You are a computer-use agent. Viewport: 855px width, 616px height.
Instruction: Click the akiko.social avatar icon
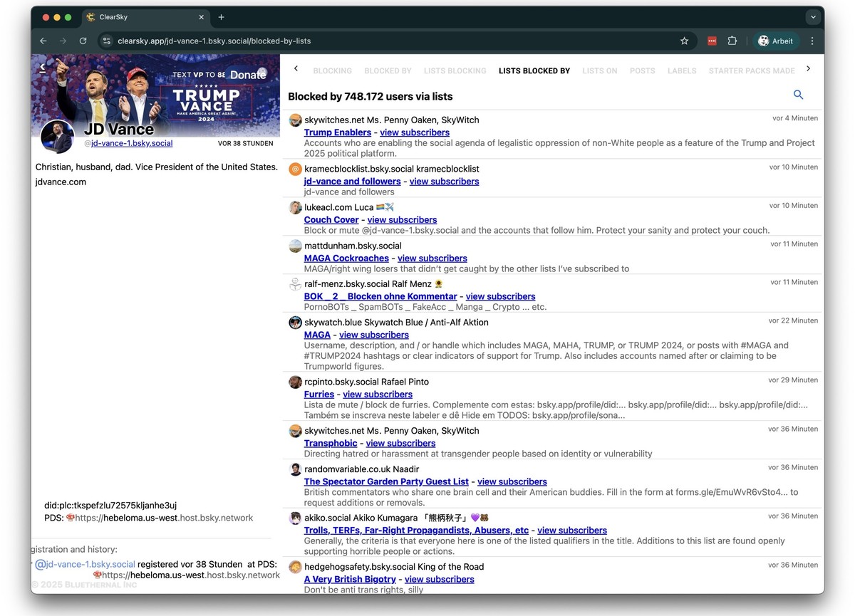[x=296, y=518]
